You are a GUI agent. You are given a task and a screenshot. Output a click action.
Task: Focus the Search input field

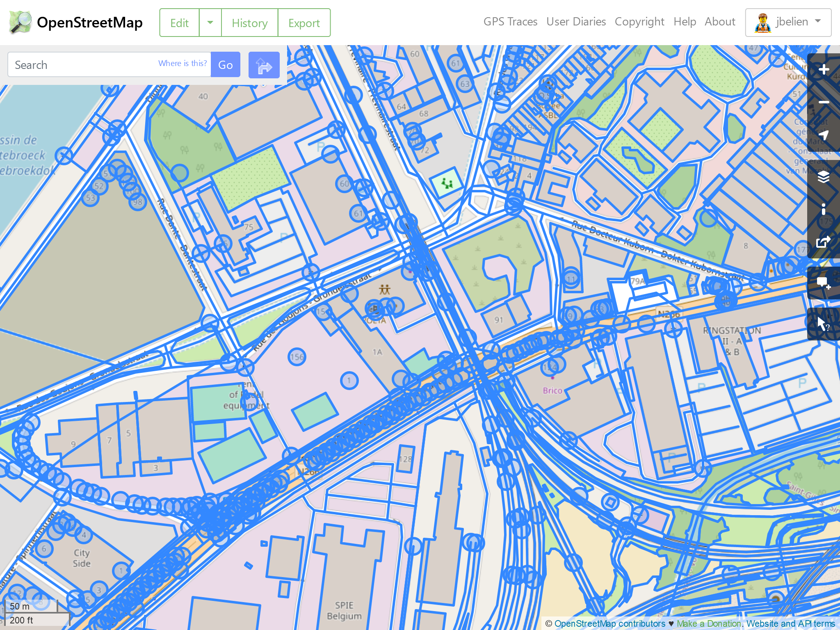pyautogui.click(x=82, y=65)
